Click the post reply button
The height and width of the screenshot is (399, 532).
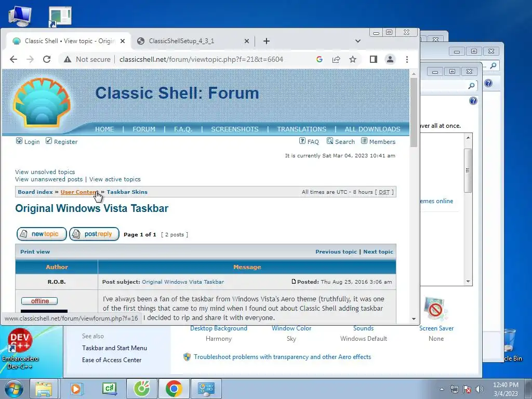coord(95,234)
